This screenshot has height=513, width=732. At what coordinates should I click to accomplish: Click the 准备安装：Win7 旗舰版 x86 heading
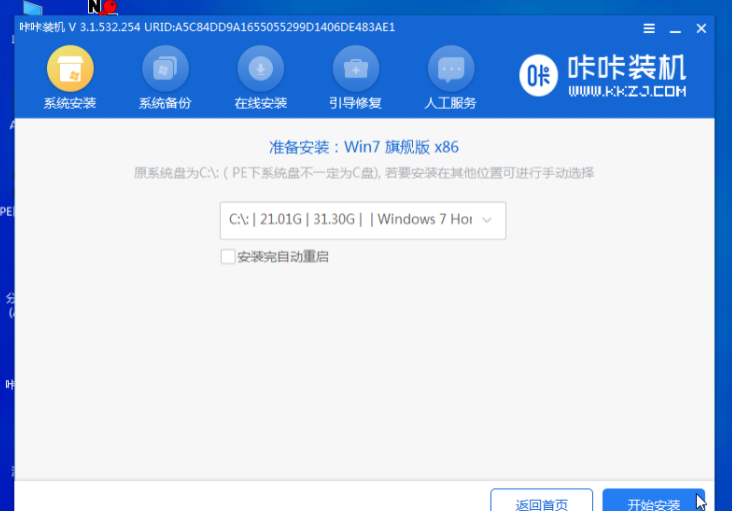pos(364,147)
